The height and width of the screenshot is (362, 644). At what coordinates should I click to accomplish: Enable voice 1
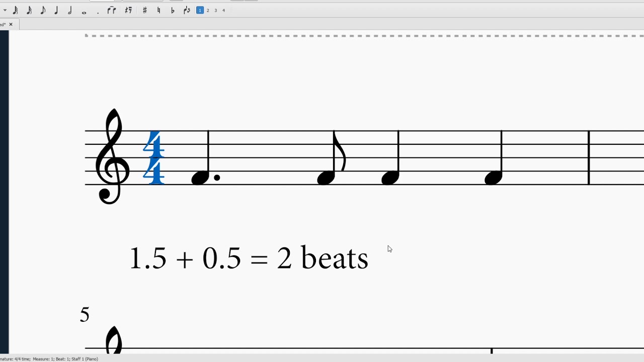pyautogui.click(x=200, y=10)
